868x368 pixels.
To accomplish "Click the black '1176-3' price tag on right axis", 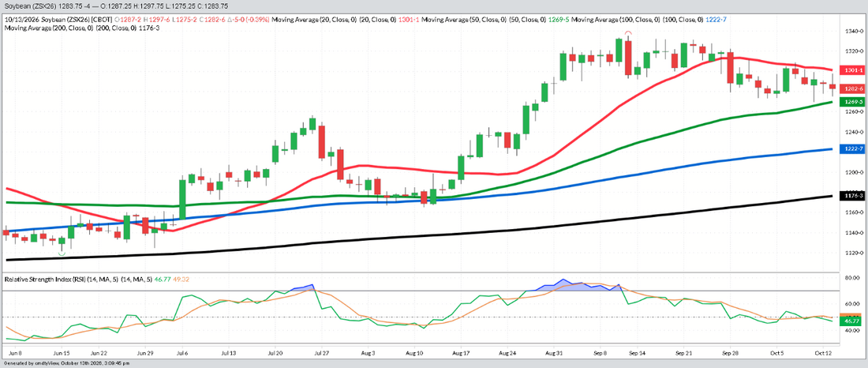I will coord(851,196).
